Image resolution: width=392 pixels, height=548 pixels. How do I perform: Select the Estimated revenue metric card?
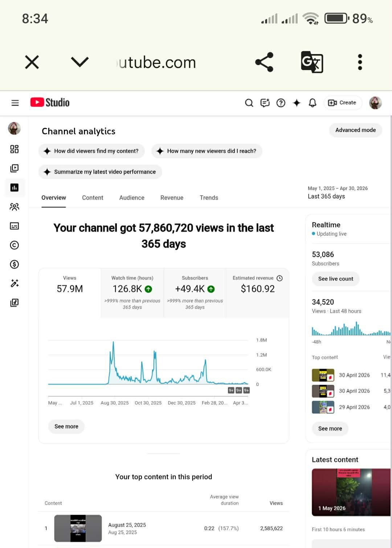pyautogui.click(x=258, y=293)
